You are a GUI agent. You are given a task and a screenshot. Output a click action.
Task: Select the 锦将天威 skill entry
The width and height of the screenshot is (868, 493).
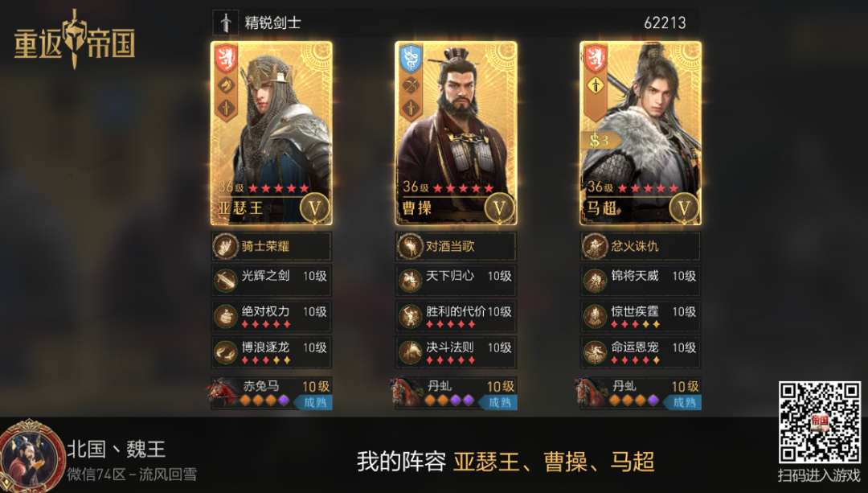pyautogui.click(x=641, y=281)
